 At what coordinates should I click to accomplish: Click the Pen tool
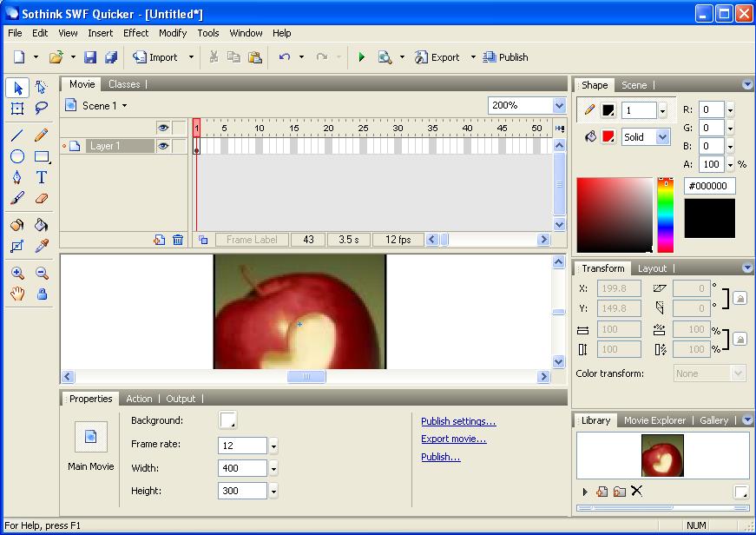(x=17, y=178)
